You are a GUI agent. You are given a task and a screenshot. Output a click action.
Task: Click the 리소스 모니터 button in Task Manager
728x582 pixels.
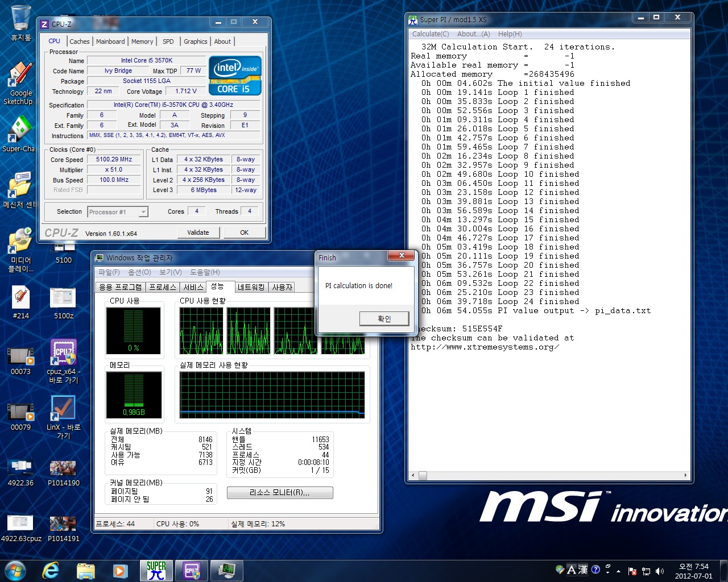(280, 493)
